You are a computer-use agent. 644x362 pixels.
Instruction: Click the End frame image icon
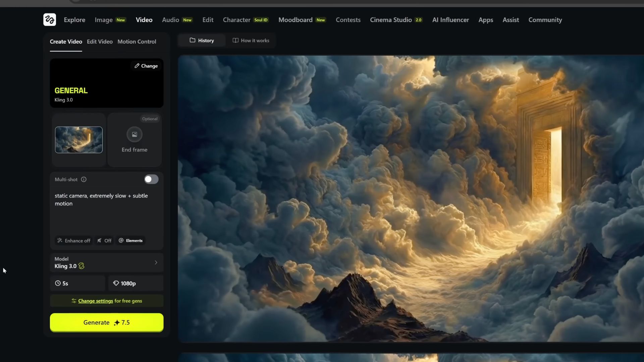pos(135,134)
